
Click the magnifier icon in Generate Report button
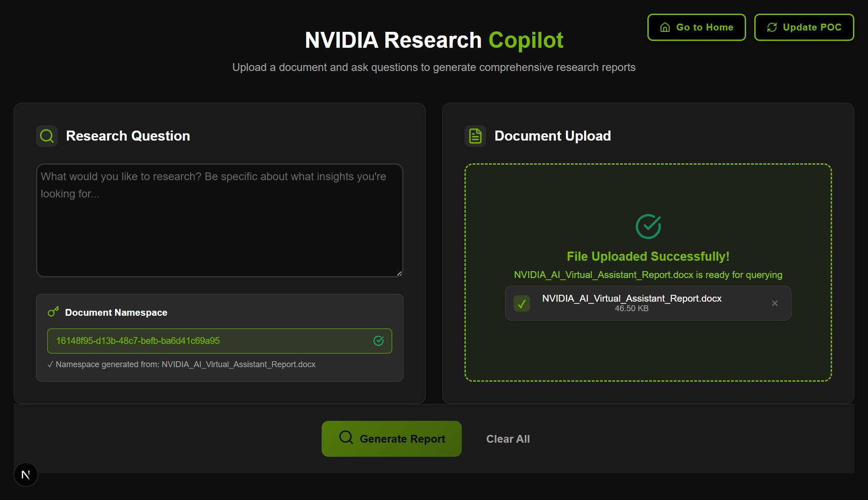pyautogui.click(x=346, y=438)
